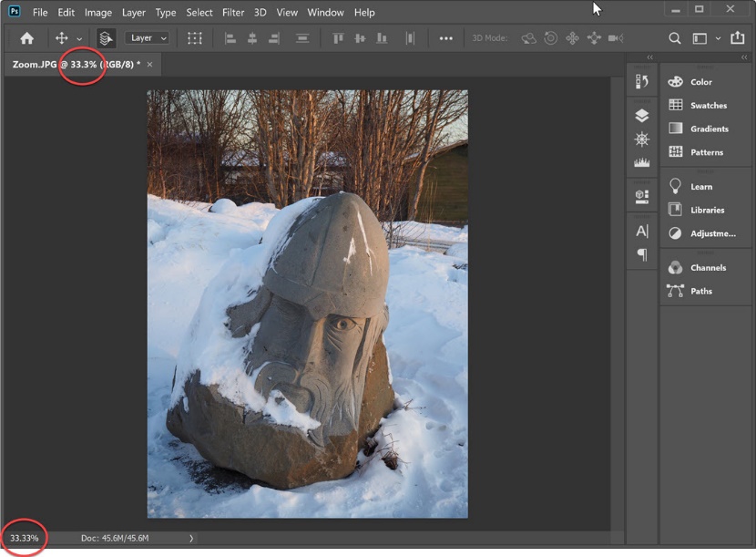The width and height of the screenshot is (756, 557).
Task: Open the three-dots align options
Action: click(446, 38)
